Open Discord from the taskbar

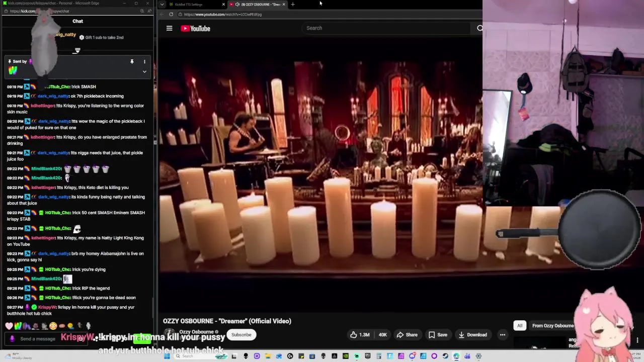(412, 356)
